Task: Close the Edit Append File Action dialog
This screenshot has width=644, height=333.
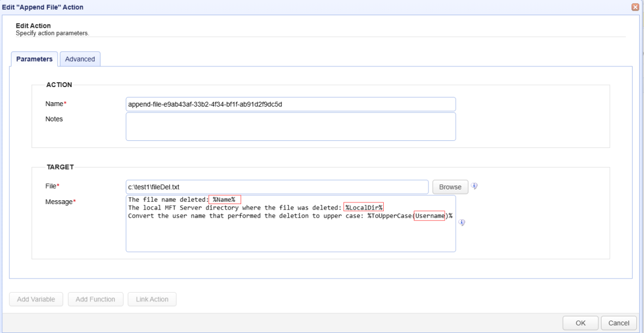Action: pos(634,7)
